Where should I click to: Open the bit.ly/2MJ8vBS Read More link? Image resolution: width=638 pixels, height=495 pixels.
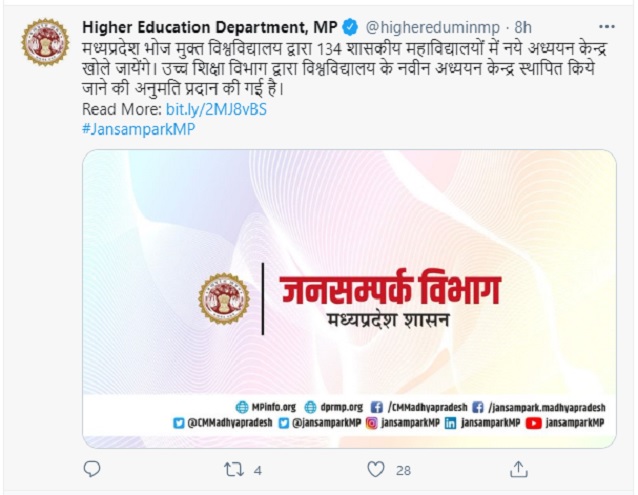[x=216, y=109]
